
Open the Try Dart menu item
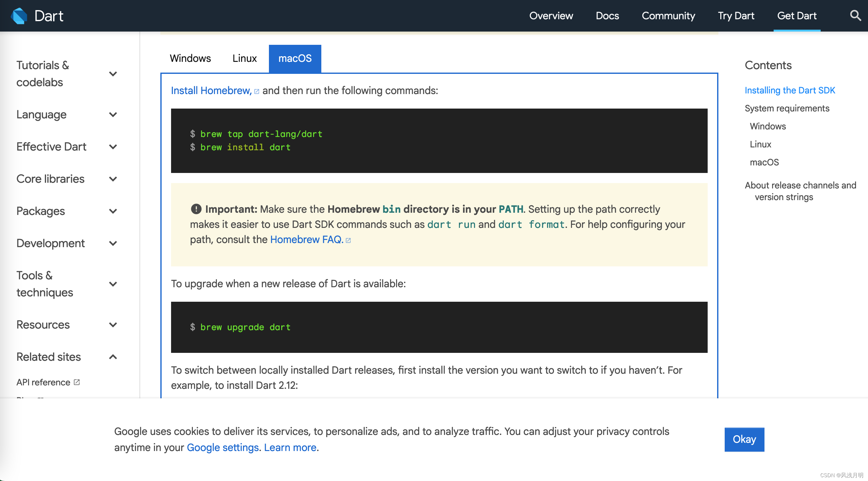click(736, 16)
